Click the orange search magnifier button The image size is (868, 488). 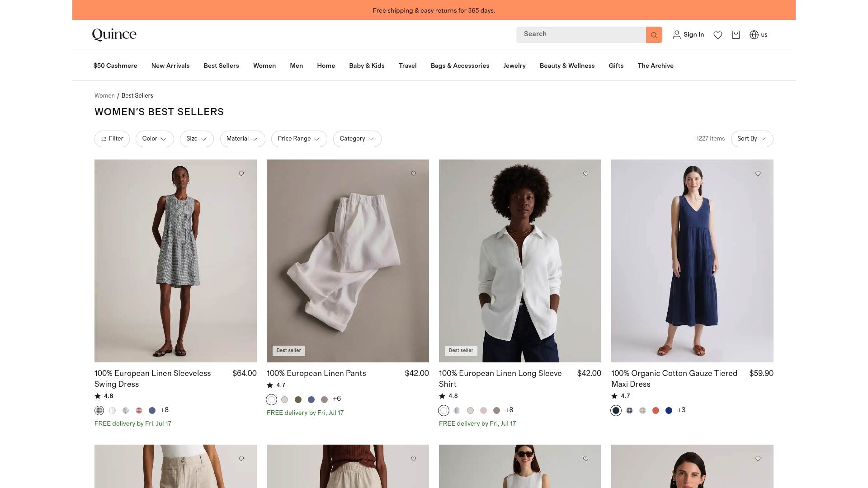[x=654, y=35]
